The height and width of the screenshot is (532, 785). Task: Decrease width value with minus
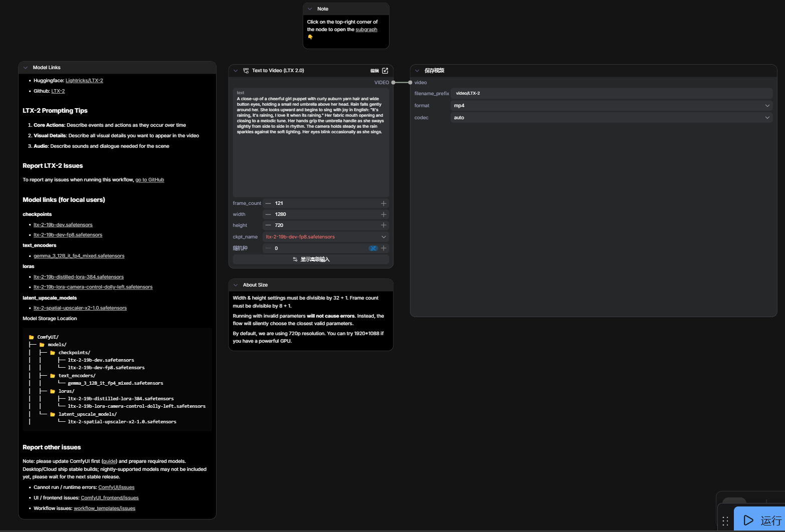pos(268,214)
